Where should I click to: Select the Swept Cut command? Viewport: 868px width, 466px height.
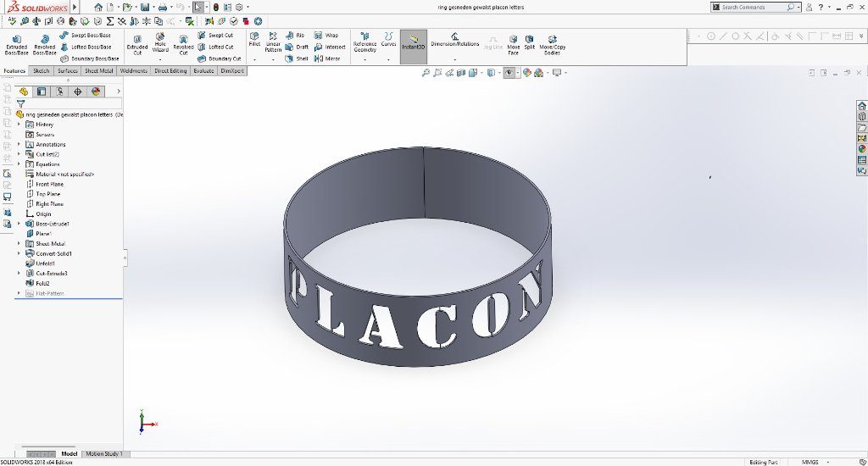[215, 35]
